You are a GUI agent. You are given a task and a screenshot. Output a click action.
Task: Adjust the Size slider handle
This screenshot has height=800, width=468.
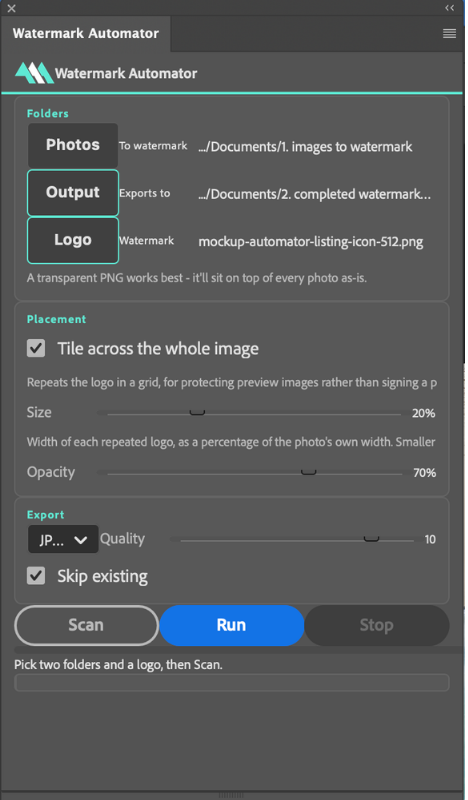pos(197,413)
